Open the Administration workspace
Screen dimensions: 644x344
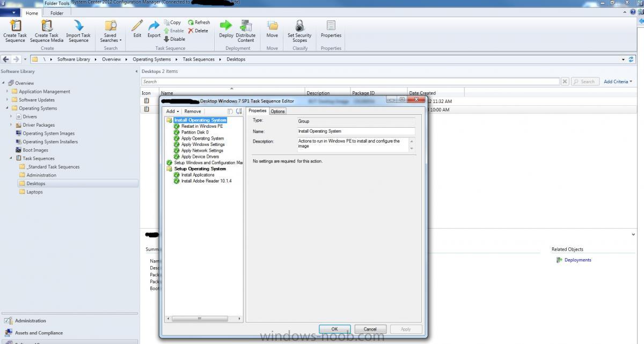click(31, 320)
